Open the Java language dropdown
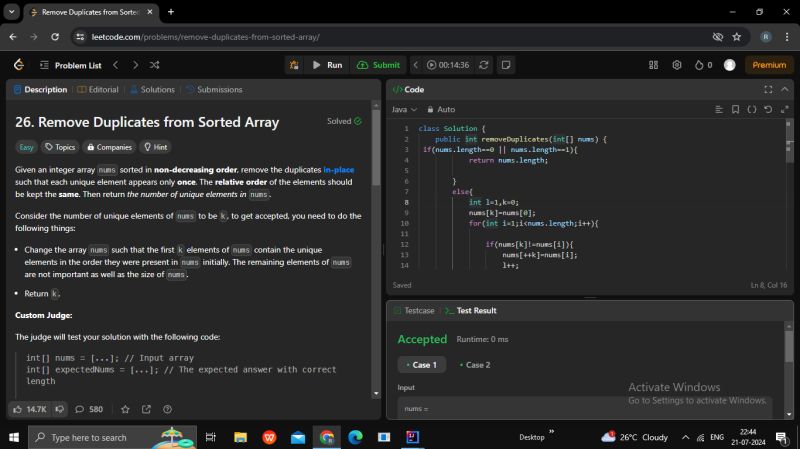 click(404, 109)
